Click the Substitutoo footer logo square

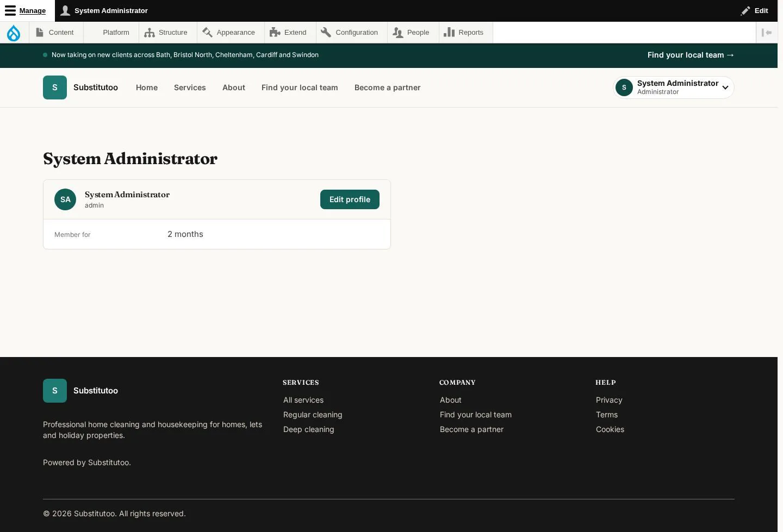pos(55,391)
